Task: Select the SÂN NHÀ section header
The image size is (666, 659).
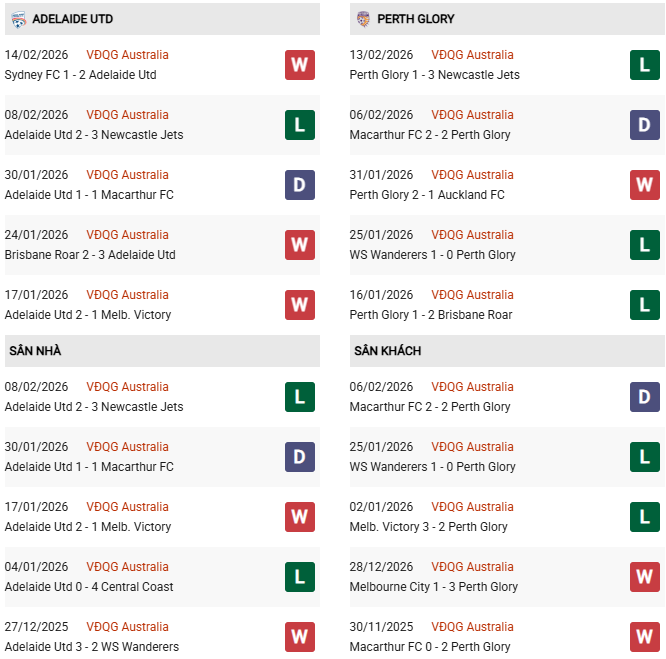Action: point(35,351)
